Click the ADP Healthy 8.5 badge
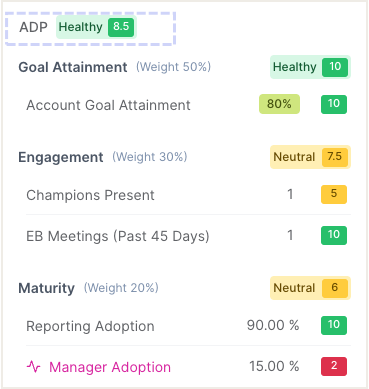Viewport: 369px width, 389px height. click(96, 27)
